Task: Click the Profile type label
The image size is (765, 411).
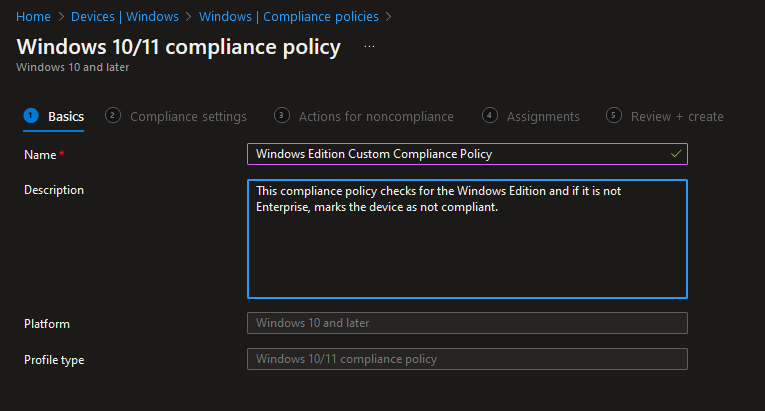Action: [54, 360]
